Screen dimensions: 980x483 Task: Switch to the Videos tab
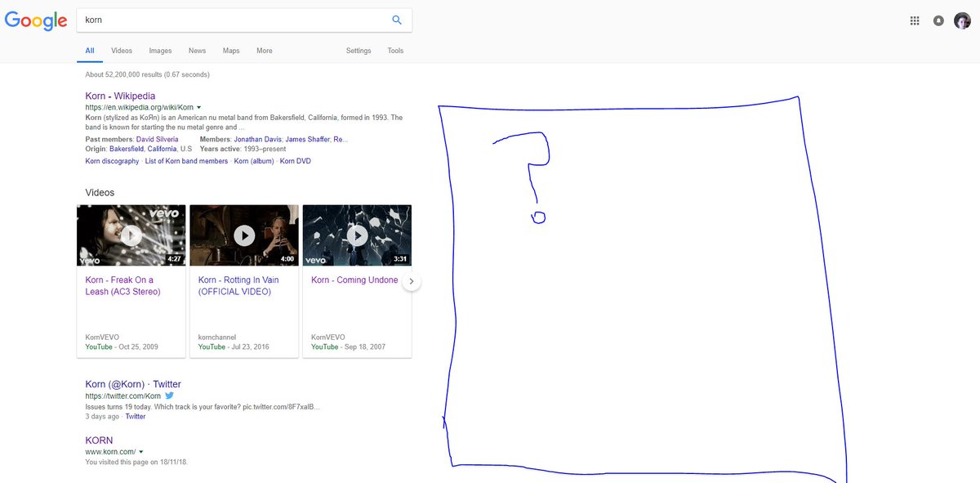point(122,51)
